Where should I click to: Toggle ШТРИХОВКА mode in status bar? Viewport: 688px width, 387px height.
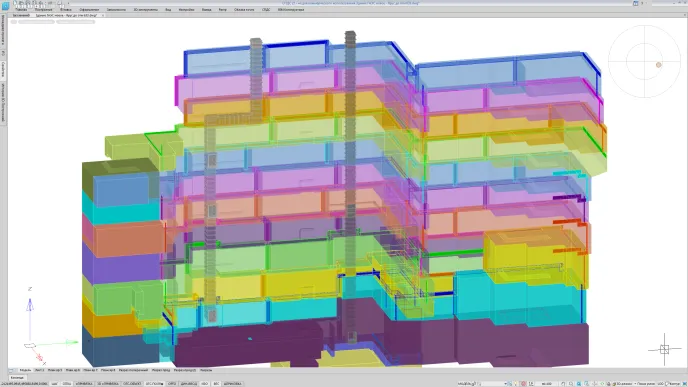click(x=233, y=383)
